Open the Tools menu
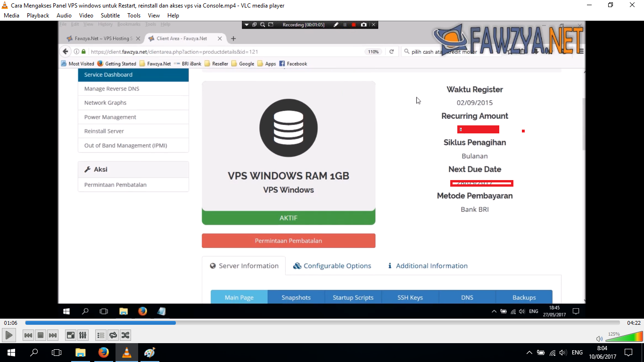644x362 pixels. [x=134, y=16]
